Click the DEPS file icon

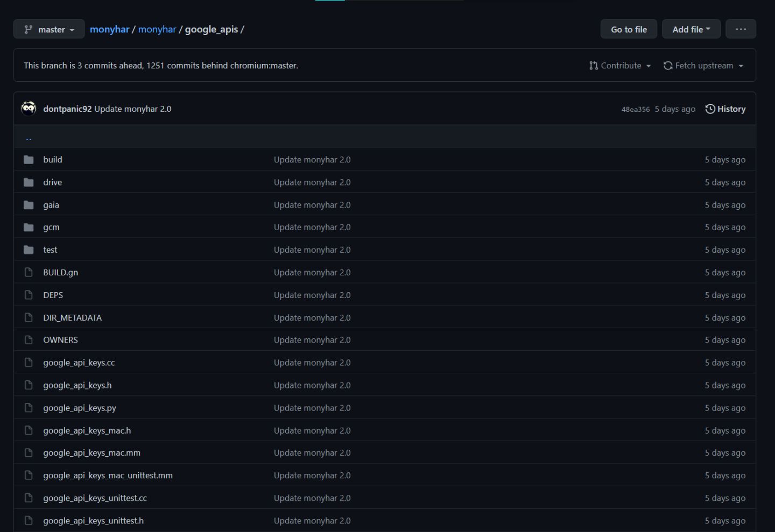click(x=29, y=295)
